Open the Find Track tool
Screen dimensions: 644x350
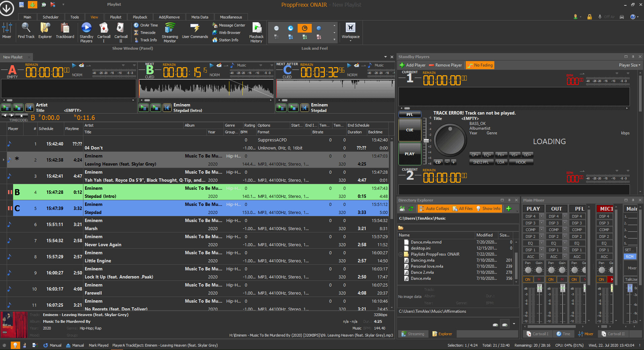pyautogui.click(x=26, y=31)
